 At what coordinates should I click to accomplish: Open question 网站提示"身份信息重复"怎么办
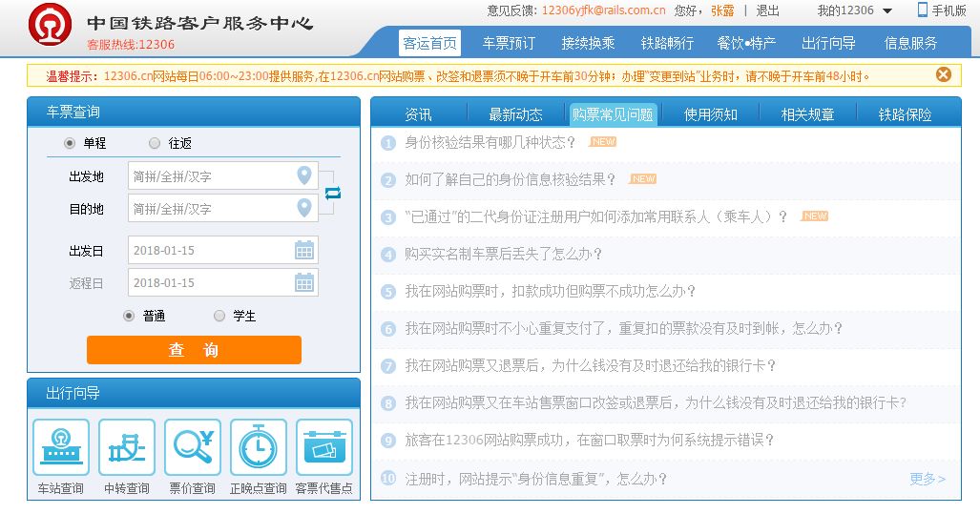point(535,479)
